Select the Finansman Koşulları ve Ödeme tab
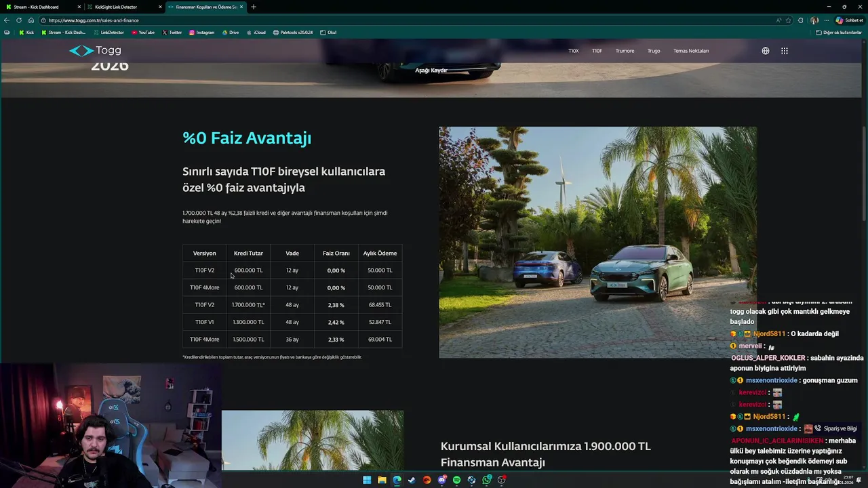This screenshot has width=868, height=488. 205,7
